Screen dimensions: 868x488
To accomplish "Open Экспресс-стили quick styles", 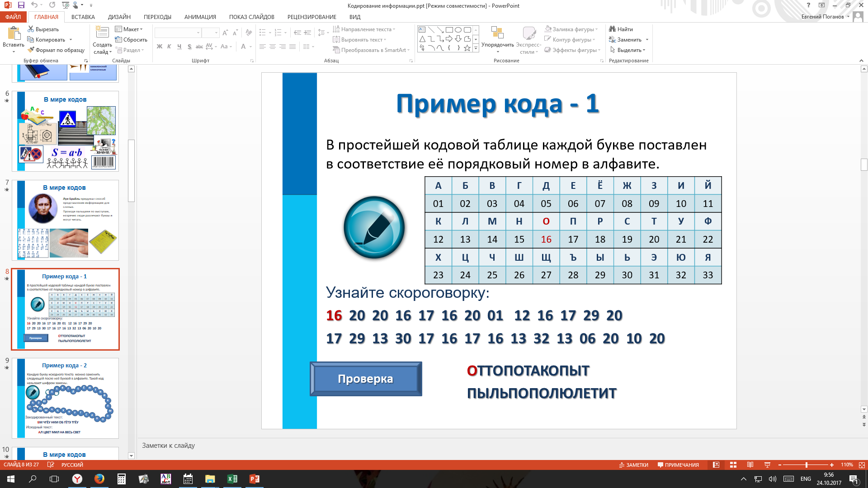I will click(x=528, y=40).
